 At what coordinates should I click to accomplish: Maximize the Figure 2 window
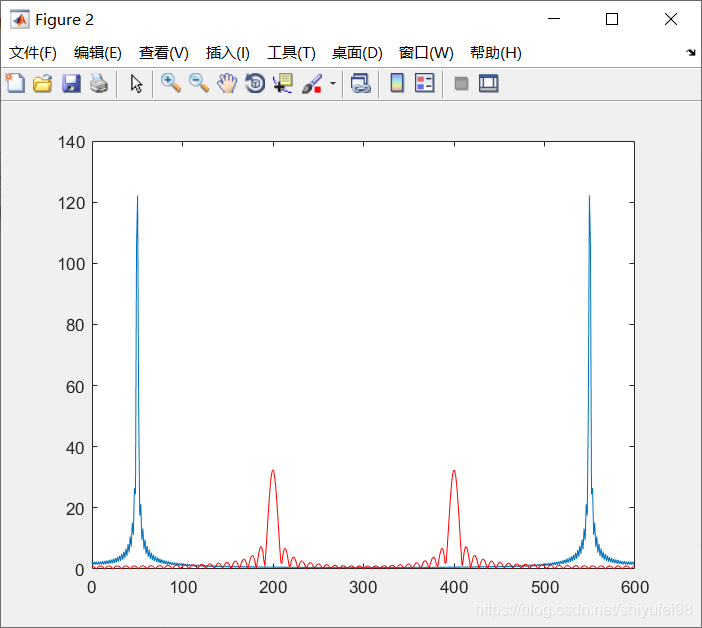point(612,19)
